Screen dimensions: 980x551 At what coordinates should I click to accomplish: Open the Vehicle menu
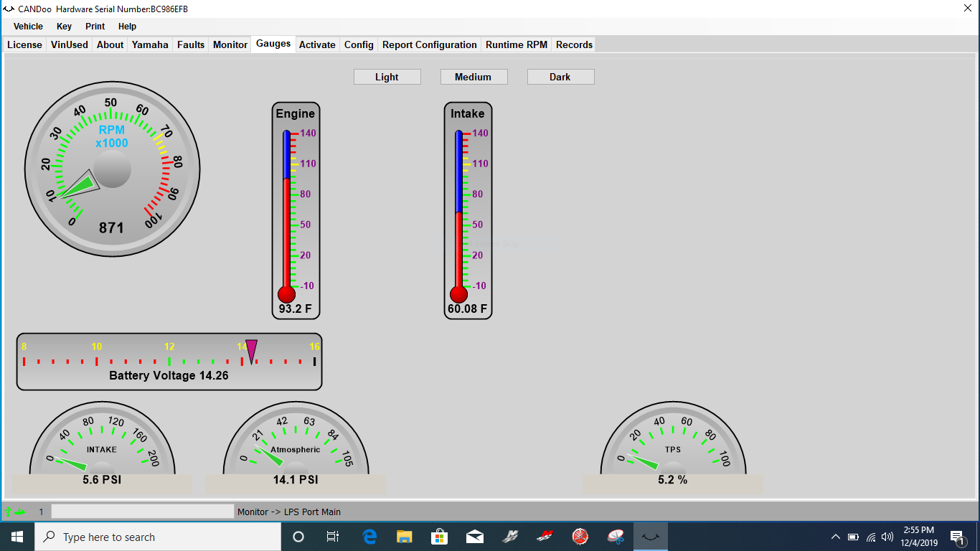[x=28, y=27]
